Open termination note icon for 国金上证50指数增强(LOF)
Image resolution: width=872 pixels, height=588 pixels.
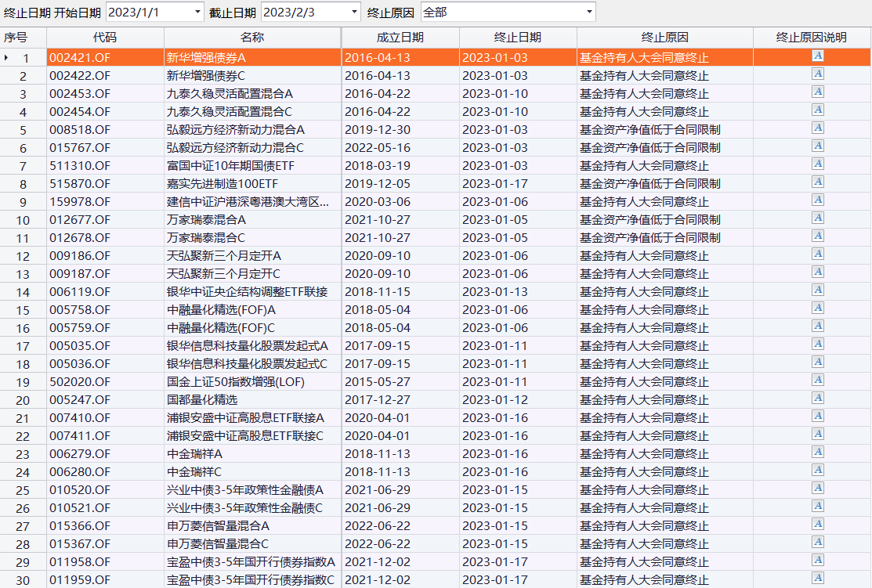[817, 381]
